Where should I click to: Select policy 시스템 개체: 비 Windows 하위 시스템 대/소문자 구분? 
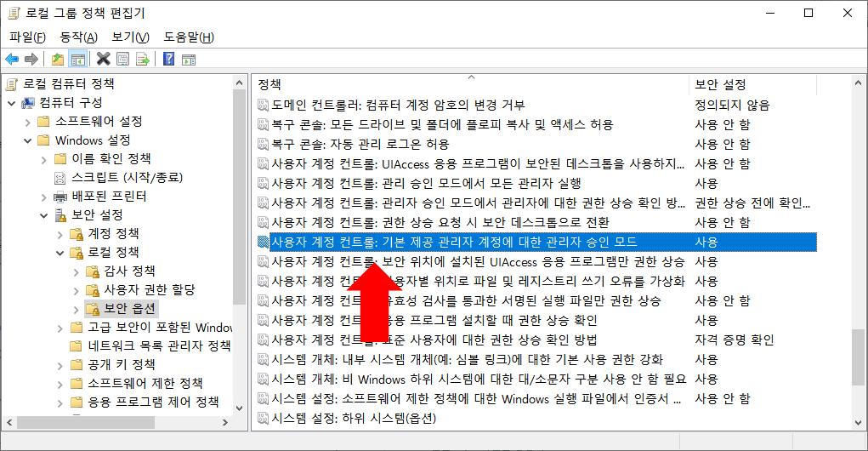pos(479,379)
